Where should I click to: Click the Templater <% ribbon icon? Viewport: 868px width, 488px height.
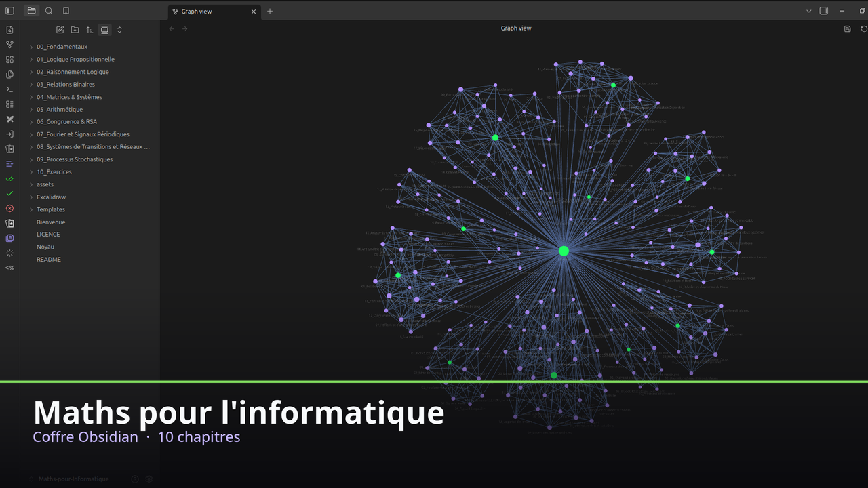click(9, 268)
